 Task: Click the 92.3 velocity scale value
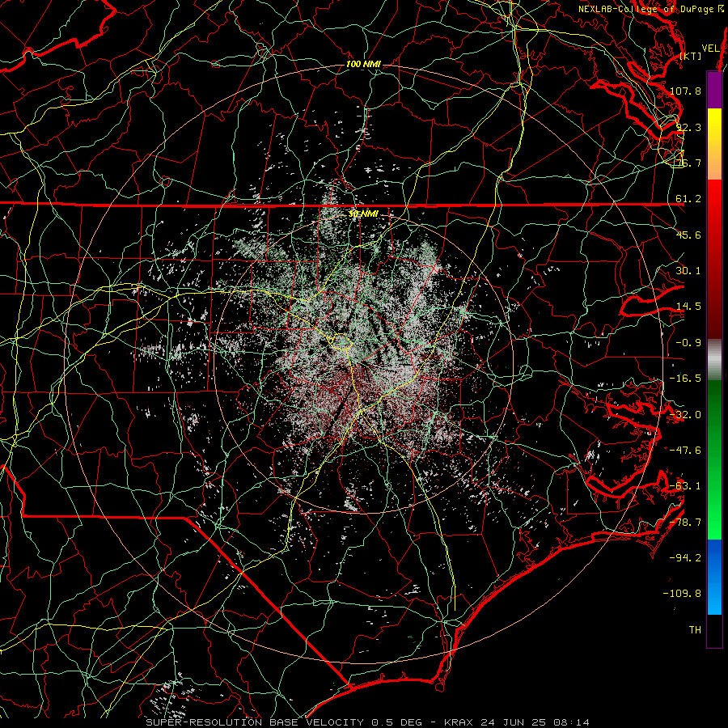[x=688, y=127]
